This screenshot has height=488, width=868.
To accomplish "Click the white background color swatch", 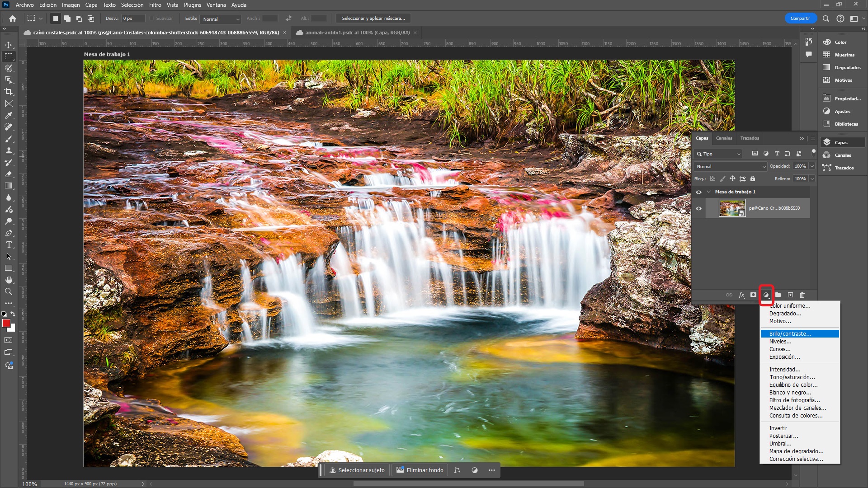I will pos(13,329).
